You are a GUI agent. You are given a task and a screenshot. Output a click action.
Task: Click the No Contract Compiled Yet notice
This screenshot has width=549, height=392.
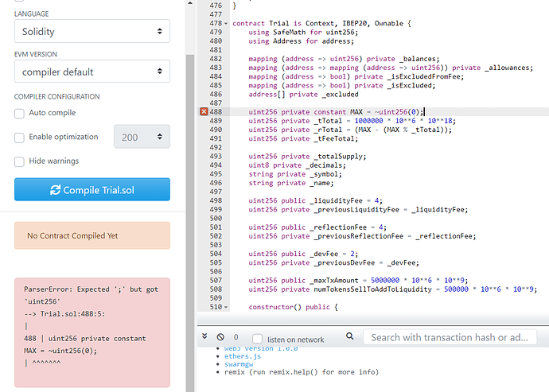[x=92, y=235]
